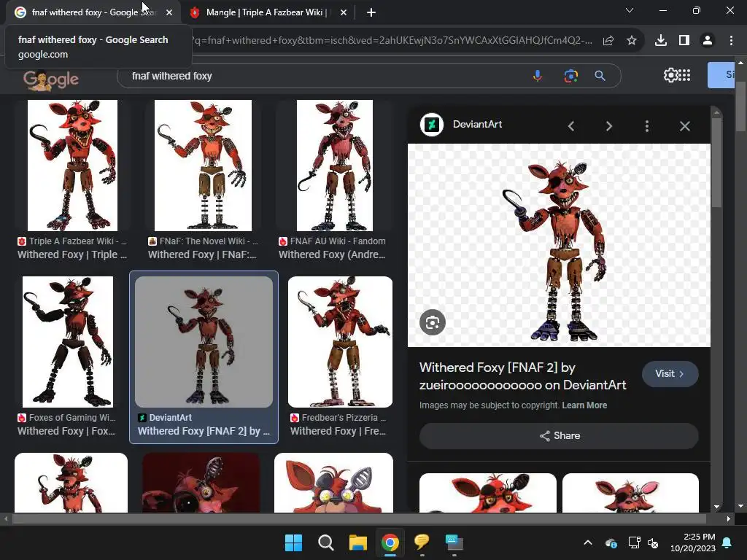
Task: Open the related image with pink ear
Action: (630, 493)
